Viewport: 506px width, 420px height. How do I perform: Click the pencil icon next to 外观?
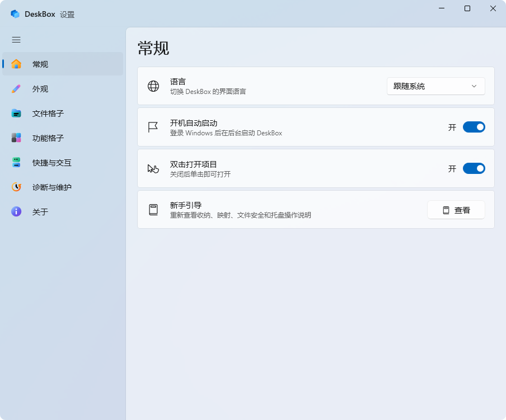click(x=16, y=88)
